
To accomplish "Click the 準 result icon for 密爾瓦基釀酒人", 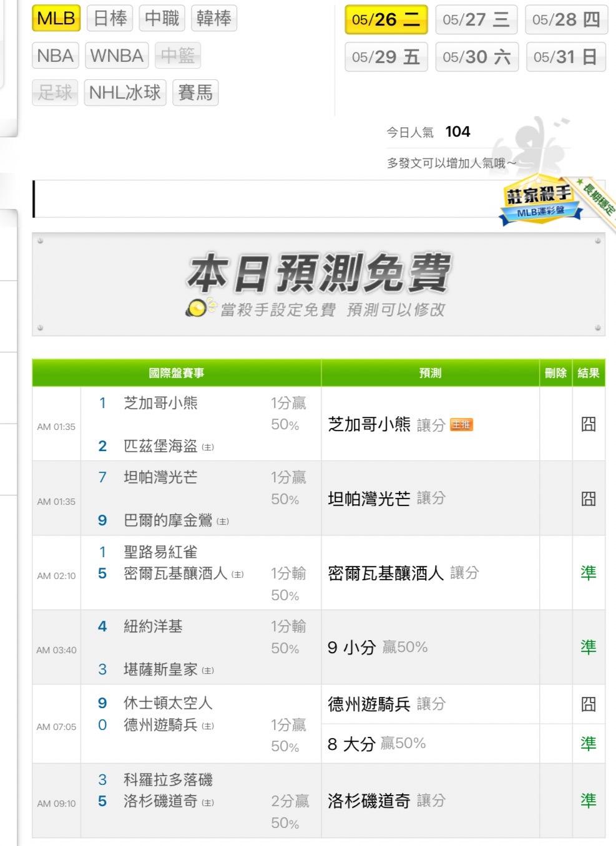I will (x=588, y=573).
